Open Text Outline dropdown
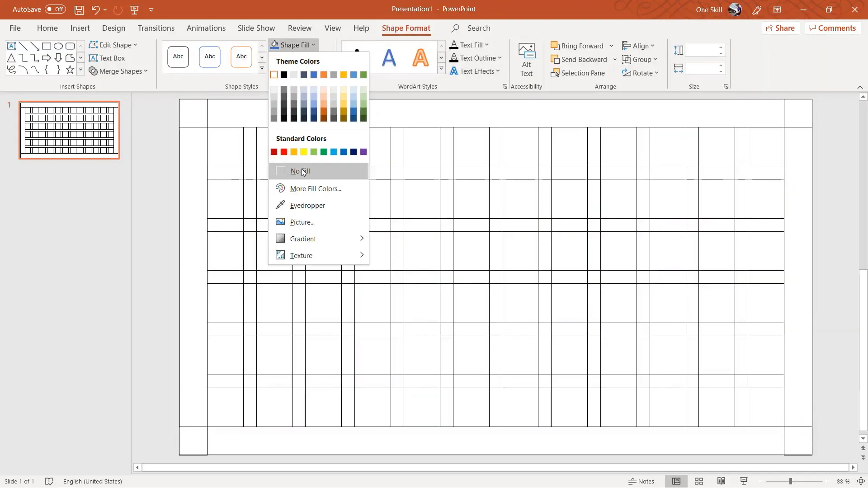 click(476, 58)
